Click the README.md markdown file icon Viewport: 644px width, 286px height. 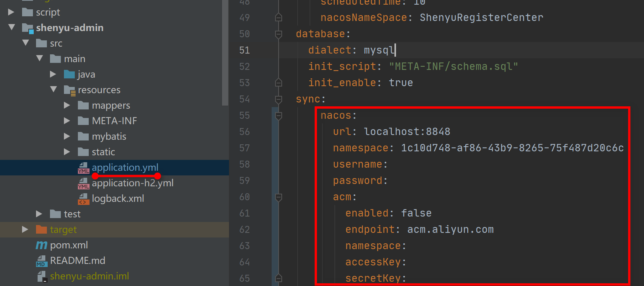coord(41,261)
